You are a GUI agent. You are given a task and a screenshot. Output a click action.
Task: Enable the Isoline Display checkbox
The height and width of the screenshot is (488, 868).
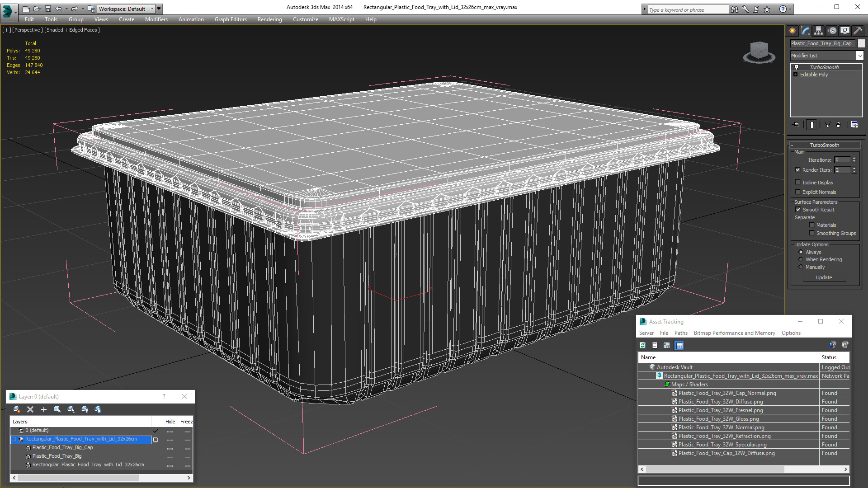(x=798, y=183)
